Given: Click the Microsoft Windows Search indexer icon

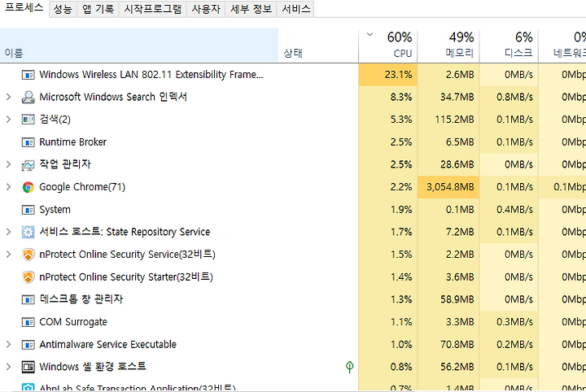Looking at the screenshot, I should click(28, 97).
